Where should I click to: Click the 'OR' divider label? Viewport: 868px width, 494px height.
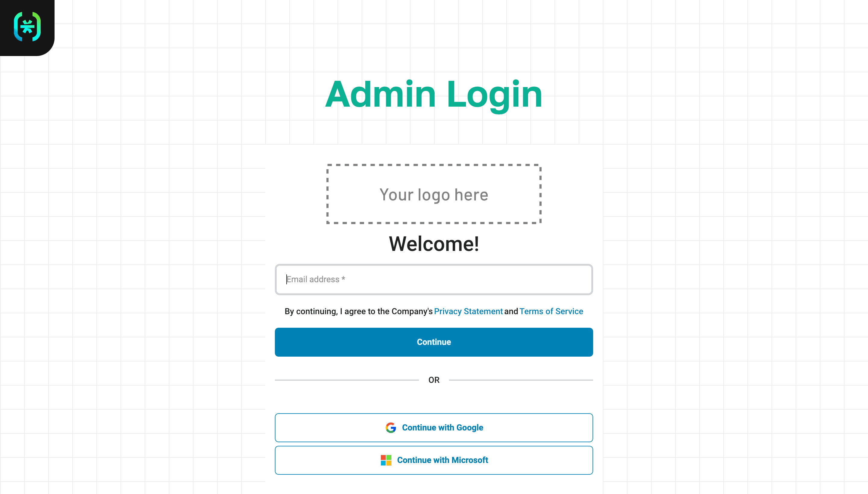pyautogui.click(x=434, y=380)
